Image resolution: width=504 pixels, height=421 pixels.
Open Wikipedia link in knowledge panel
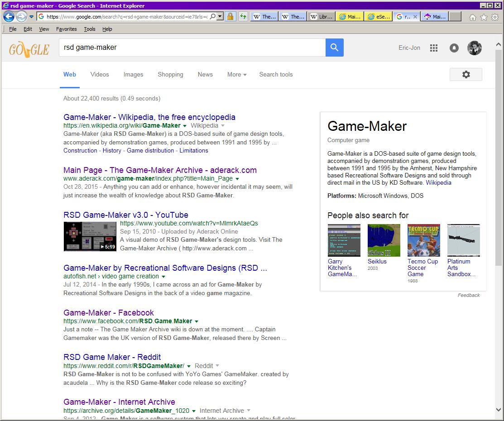438,183
